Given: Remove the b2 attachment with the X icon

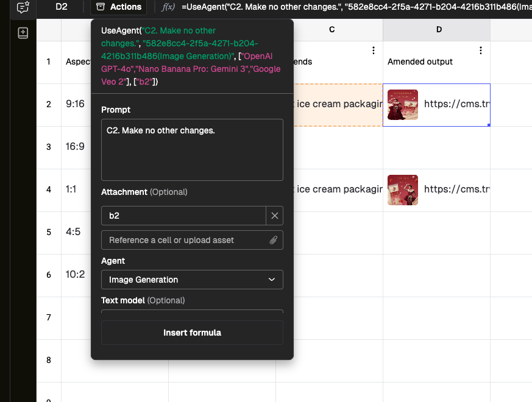Looking at the screenshot, I should pos(275,216).
